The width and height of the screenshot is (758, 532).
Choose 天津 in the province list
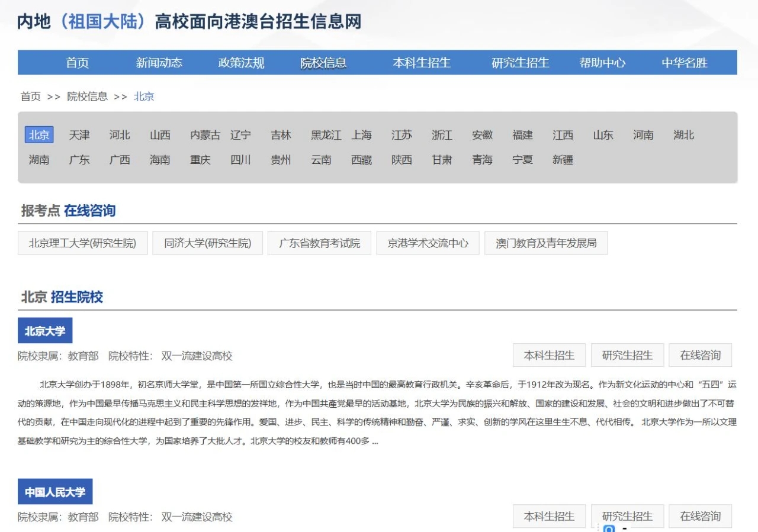tap(79, 135)
